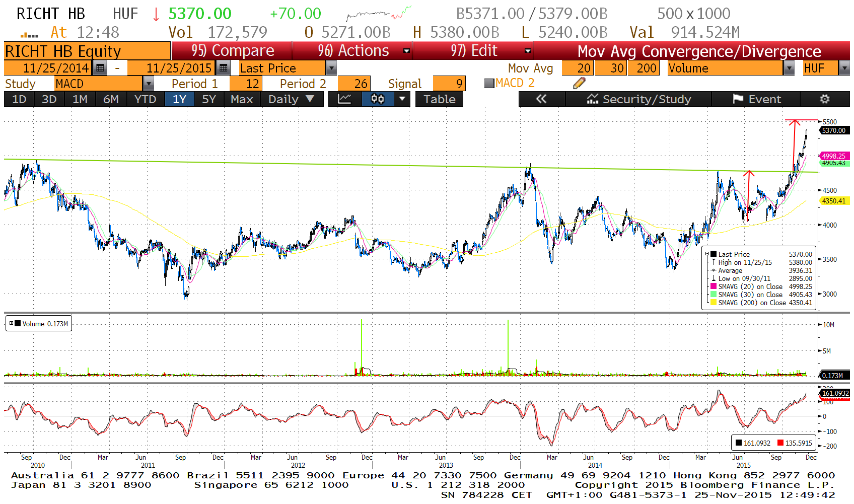Click the Low on 09/30/11 legend row

tap(761, 278)
